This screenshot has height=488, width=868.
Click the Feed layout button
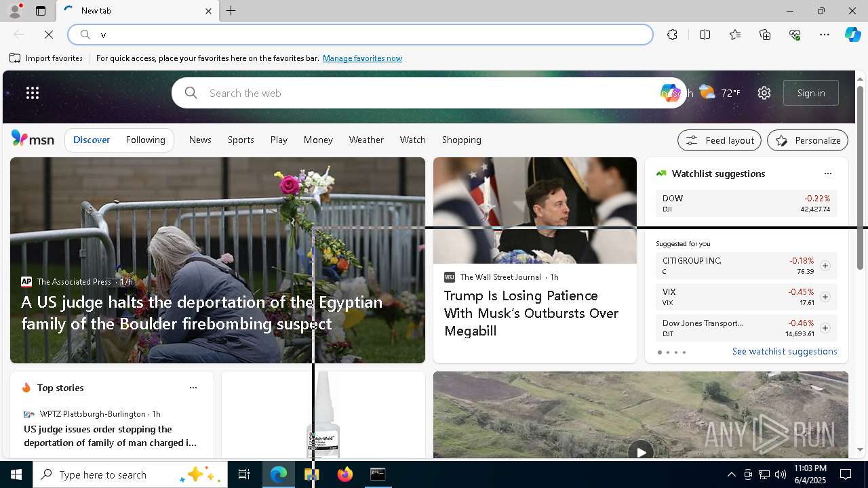tap(719, 140)
